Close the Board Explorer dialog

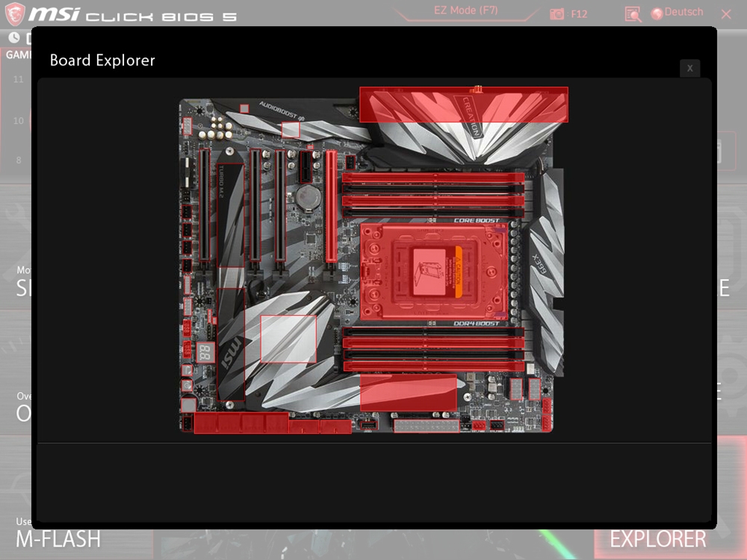(x=689, y=68)
